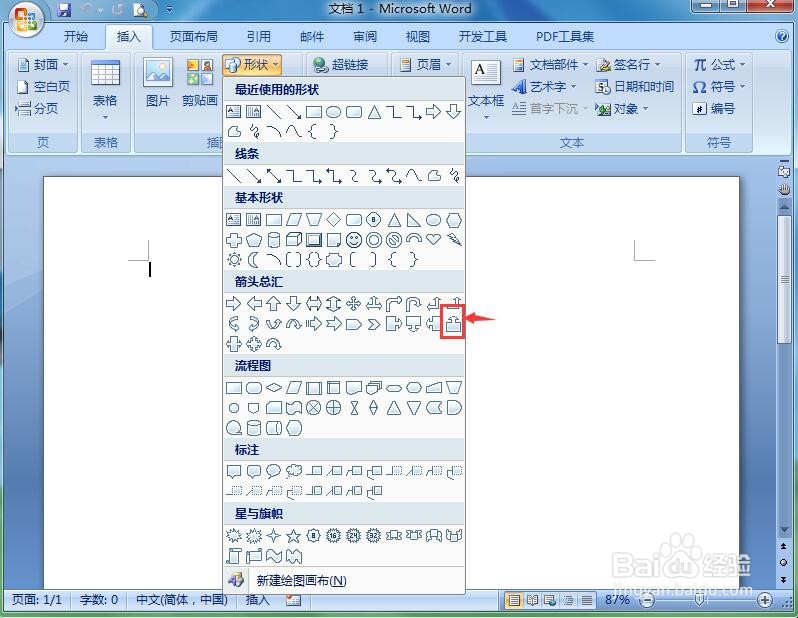Toggle insert mode (插入) in status bar
798x618 pixels.
258,600
